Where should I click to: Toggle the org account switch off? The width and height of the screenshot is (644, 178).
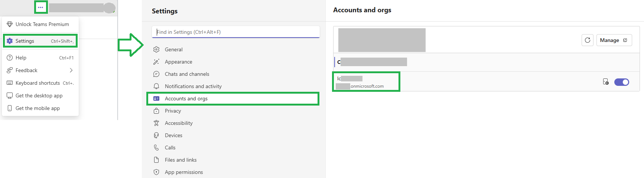pos(622,82)
